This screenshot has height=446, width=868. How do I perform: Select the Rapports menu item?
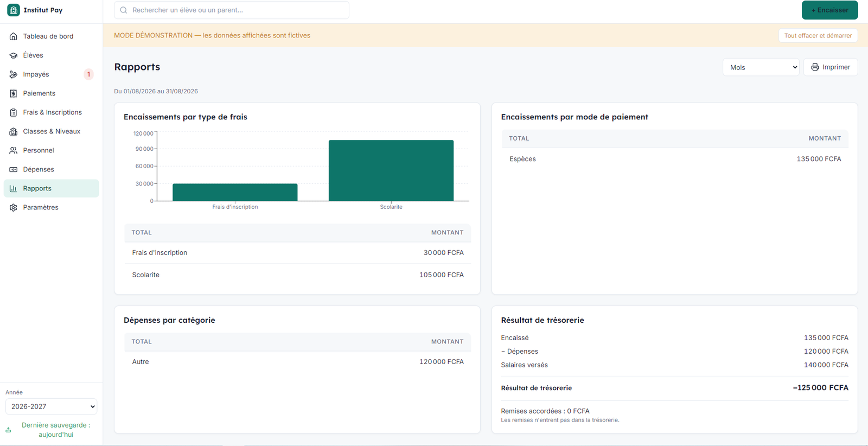(x=52, y=188)
